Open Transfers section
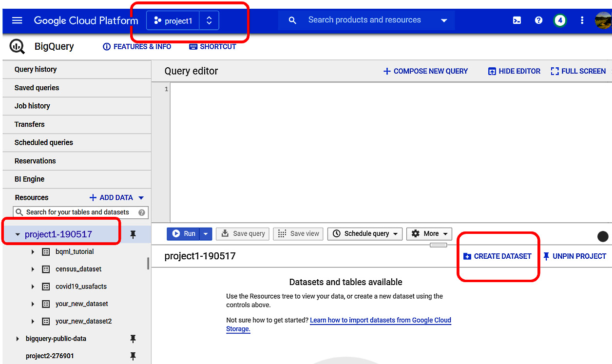 coord(77,124)
